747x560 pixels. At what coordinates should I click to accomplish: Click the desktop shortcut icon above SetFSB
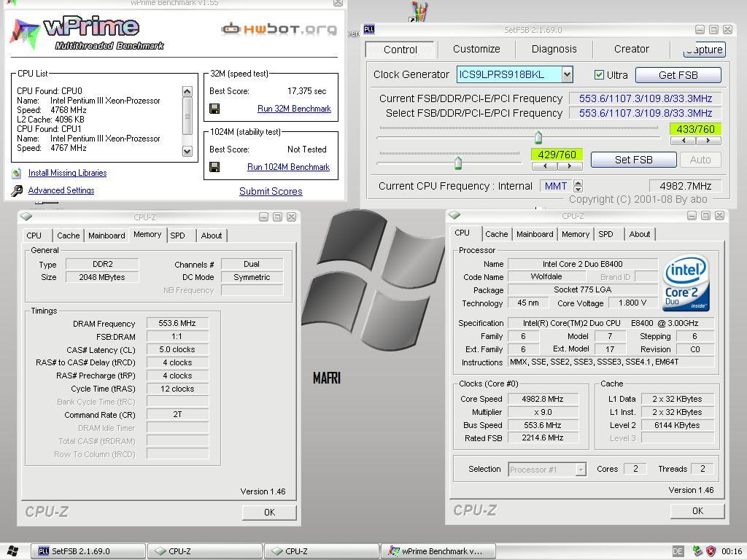[x=419, y=12]
